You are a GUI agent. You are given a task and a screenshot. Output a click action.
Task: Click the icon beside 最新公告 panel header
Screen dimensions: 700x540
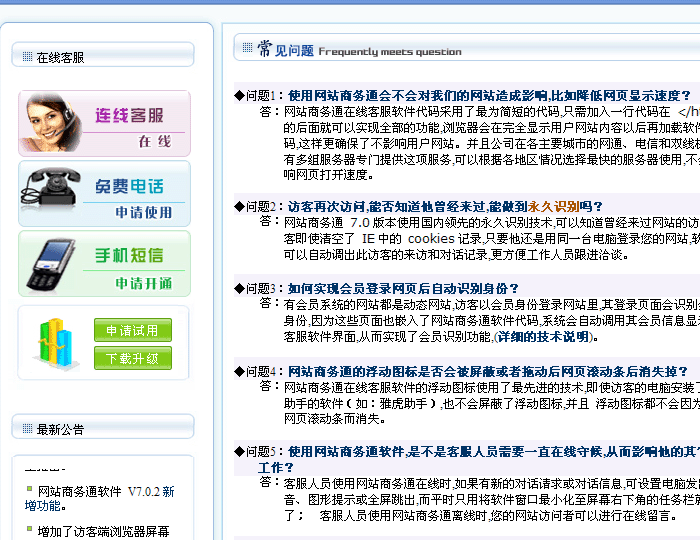pyautogui.click(x=26, y=429)
